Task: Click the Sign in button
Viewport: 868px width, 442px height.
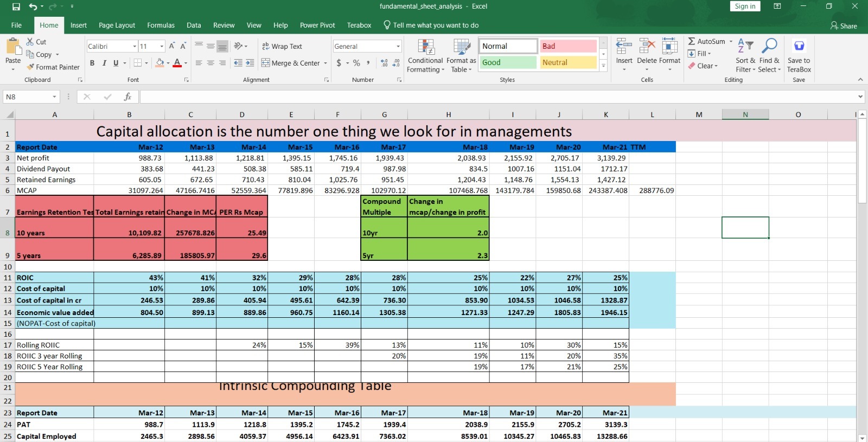Action: (745, 7)
